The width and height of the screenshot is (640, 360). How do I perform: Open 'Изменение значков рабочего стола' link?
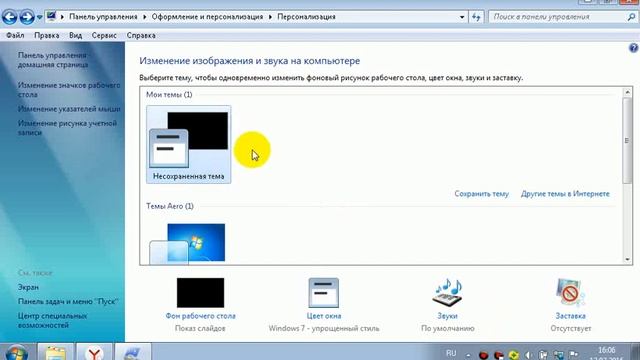click(x=69, y=90)
